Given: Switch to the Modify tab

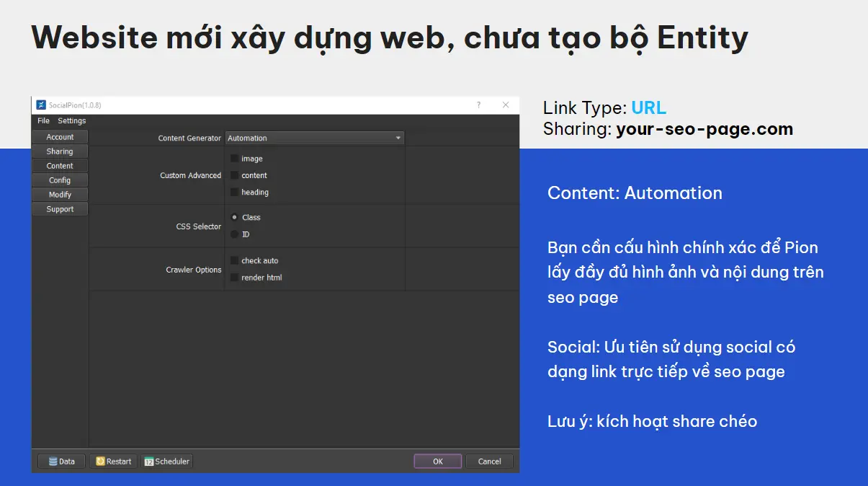Looking at the screenshot, I should [61, 195].
